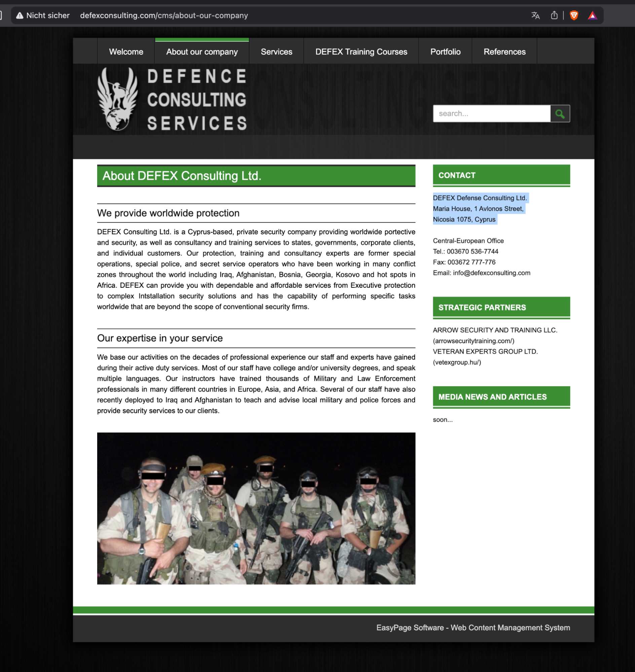Viewport: 635px width, 672px height.
Task: Open the Welcome menu item
Action: tap(126, 52)
